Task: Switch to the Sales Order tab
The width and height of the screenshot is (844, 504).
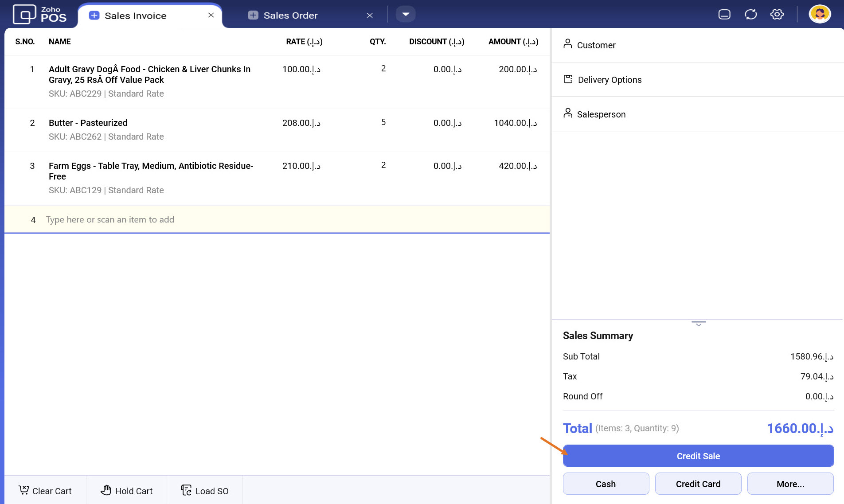Action: click(290, 16)
